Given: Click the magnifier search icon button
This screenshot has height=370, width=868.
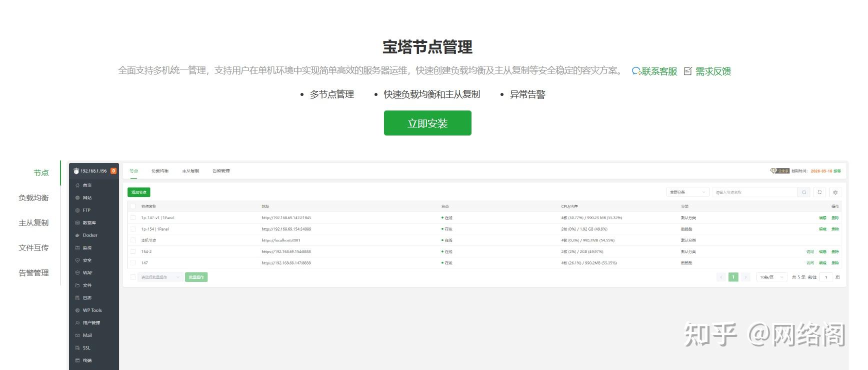Looking at the screenshot, I should pyautogui.click(x=804, y=192).
